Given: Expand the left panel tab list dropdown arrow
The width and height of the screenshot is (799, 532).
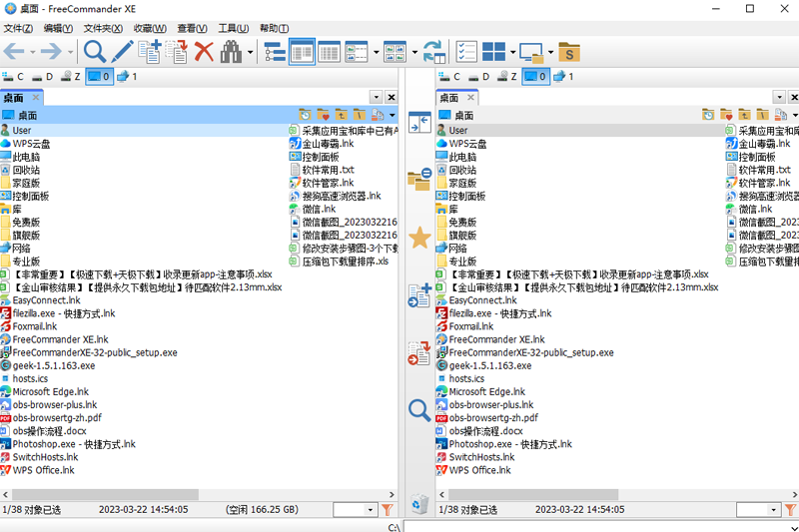Looking at the screenshot, I should click(377, 97).
